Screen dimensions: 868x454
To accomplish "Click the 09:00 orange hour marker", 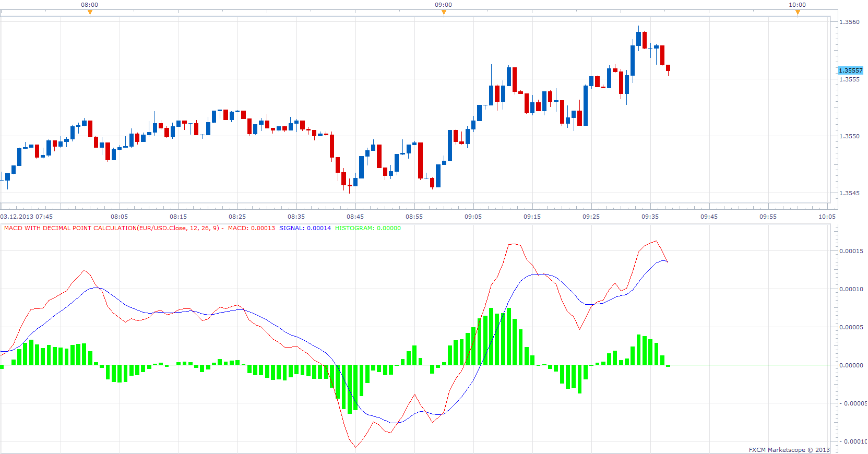I will (444, 13).
